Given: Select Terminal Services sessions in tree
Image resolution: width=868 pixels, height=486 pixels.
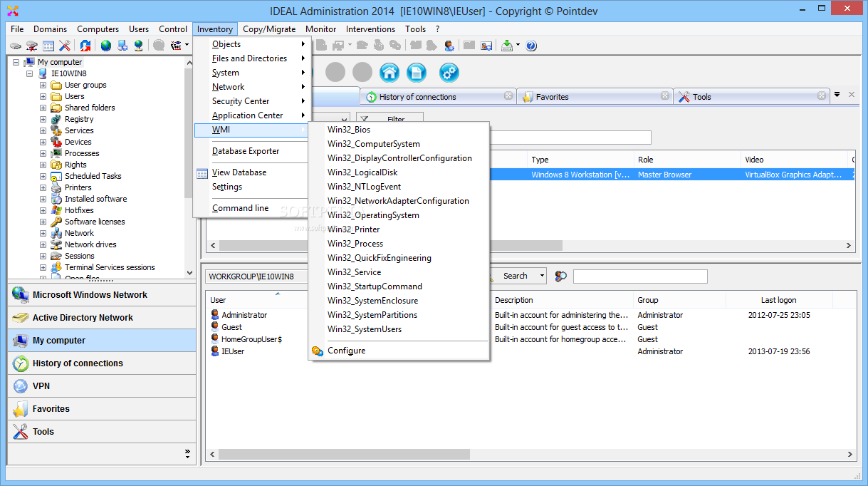Looking at the screenshot, I should (x=110, y=267).
